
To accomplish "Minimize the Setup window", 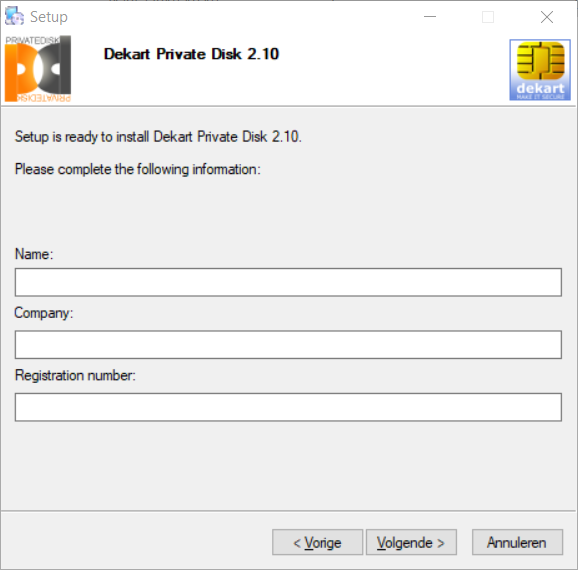I will (430, 17).
